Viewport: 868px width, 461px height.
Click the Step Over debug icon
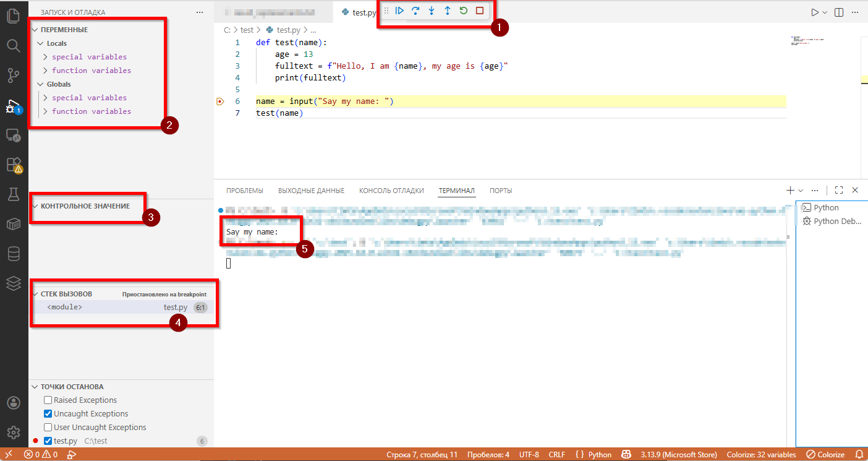click(x=415, y=11)
